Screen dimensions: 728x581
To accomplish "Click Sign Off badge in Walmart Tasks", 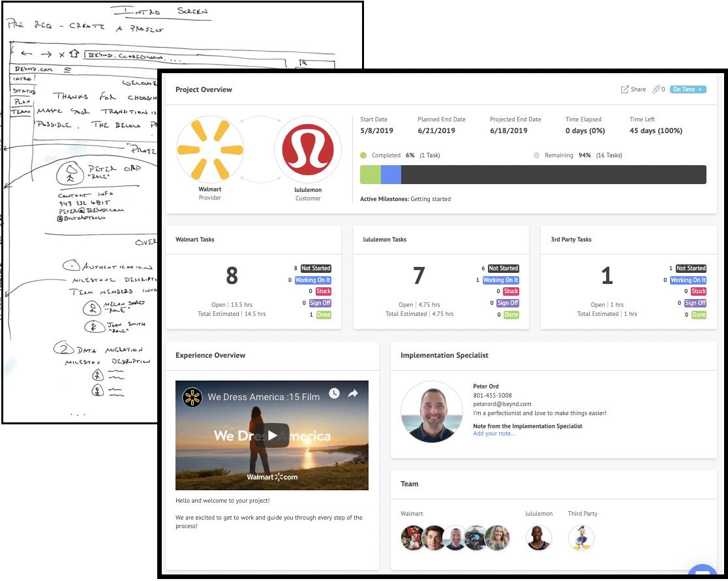I will 320,303.
